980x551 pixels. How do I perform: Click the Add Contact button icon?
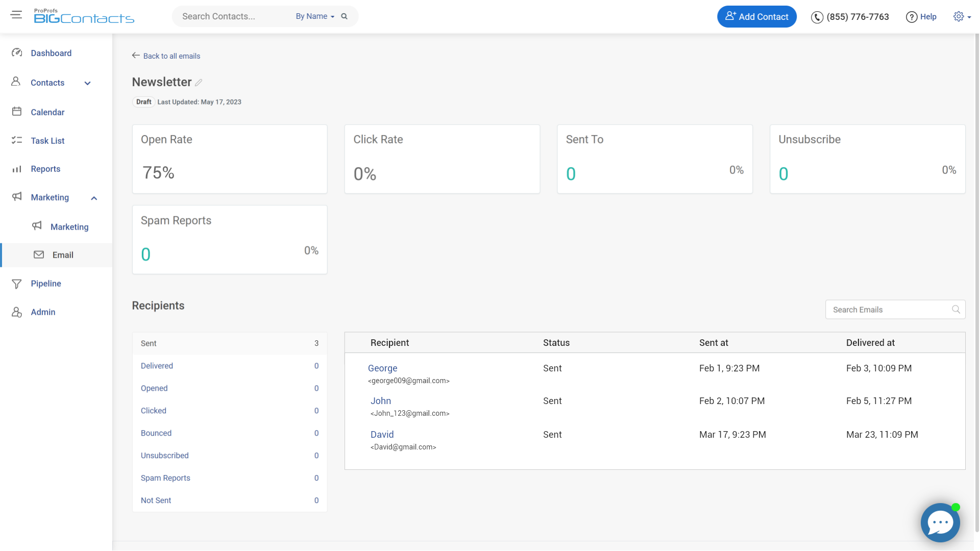pyautogui.click(x=731, y=15)
